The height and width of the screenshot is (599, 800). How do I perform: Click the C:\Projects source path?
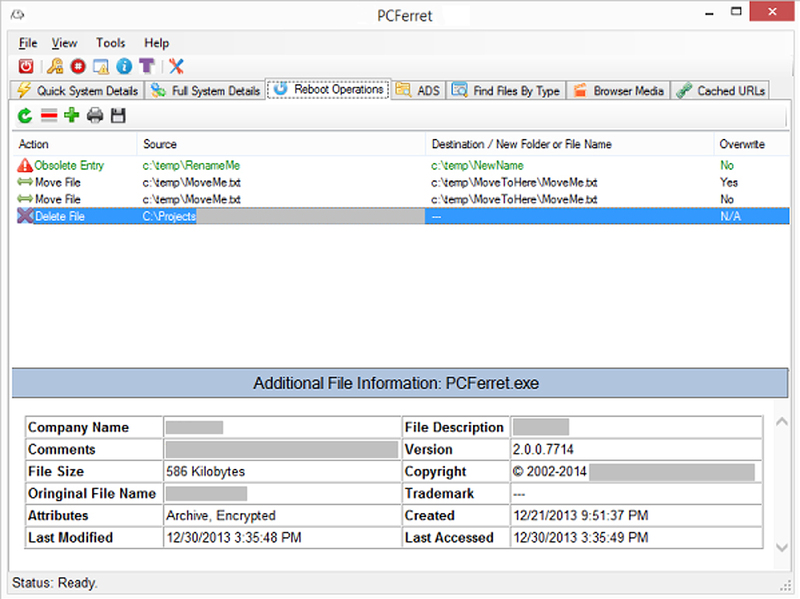point(169,216)
